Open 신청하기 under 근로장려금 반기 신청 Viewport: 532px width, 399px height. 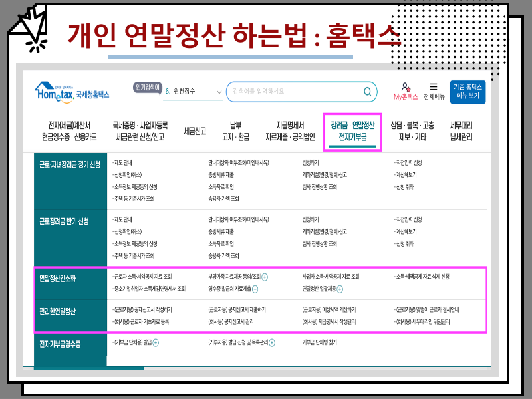pyautogui.click(x=310, y=219)
